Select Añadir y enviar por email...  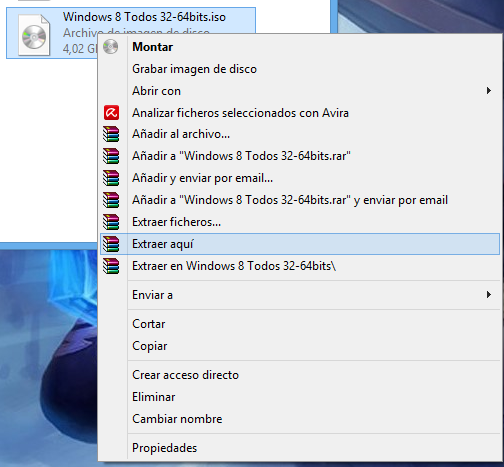pyautogui.click(x=300, y=178)
